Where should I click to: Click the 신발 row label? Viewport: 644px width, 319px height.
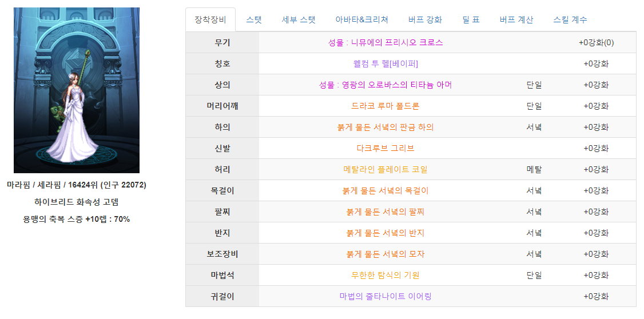(222, 148)
